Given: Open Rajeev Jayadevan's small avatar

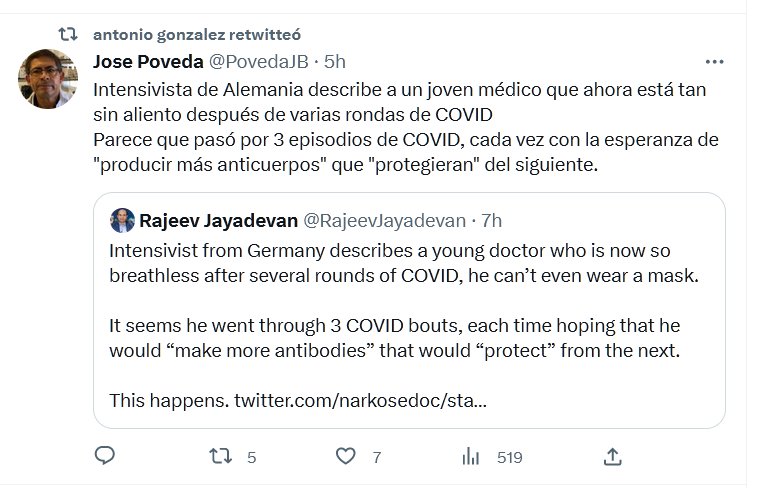Looking at the screenshot, I should (x=122, y=220).
